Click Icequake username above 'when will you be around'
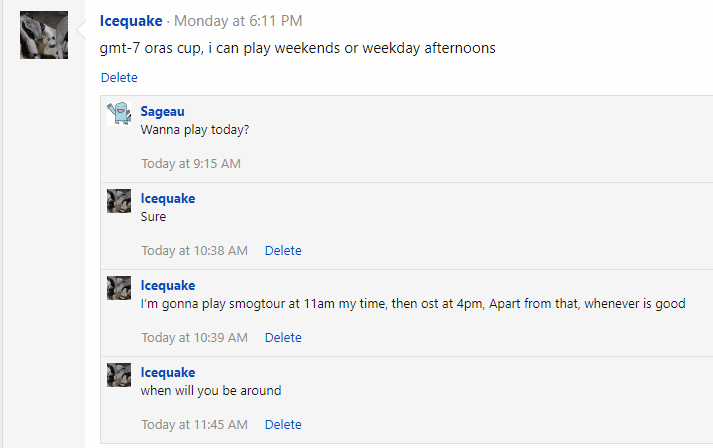 (168, 372)
